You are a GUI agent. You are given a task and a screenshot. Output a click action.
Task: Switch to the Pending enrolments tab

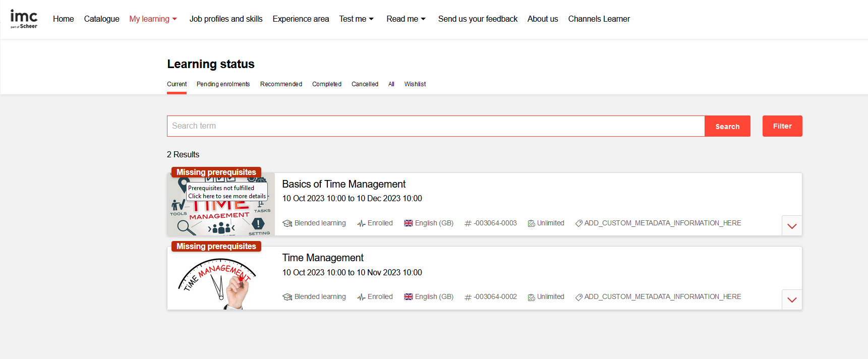coord(223,84)
